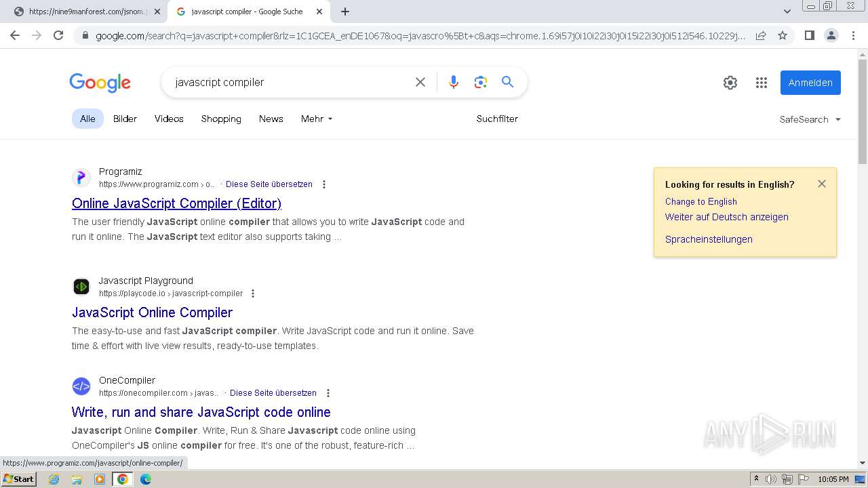Switch to the News tab

[x=271, y=119]
